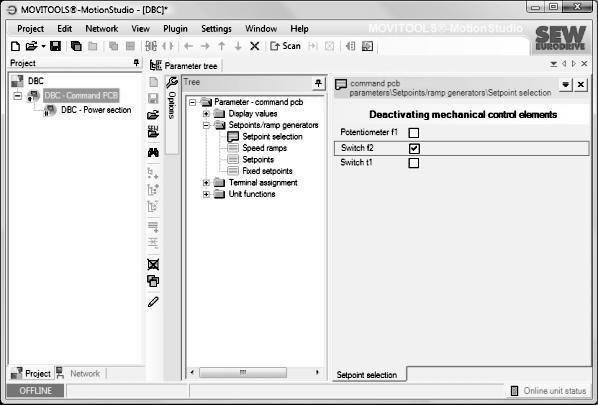598x405 pixels.
Task: Select DBC - Power section device
Action: click(x=96, y=110)
